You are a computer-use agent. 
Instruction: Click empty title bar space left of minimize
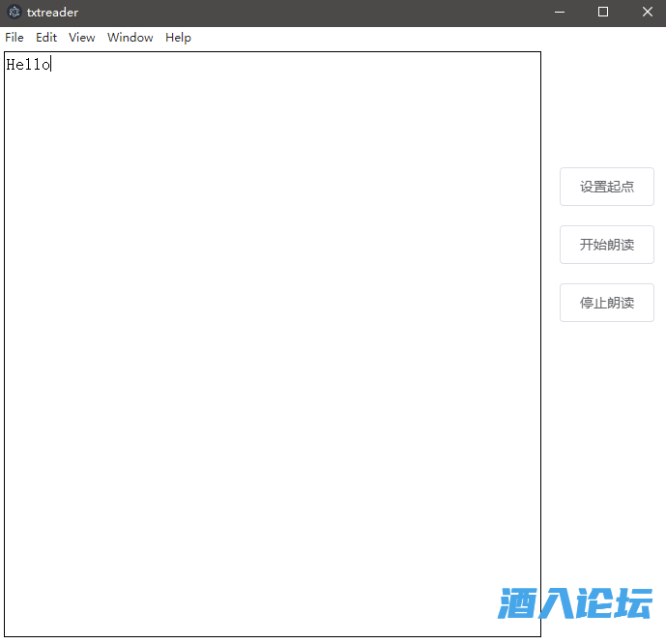338,13
